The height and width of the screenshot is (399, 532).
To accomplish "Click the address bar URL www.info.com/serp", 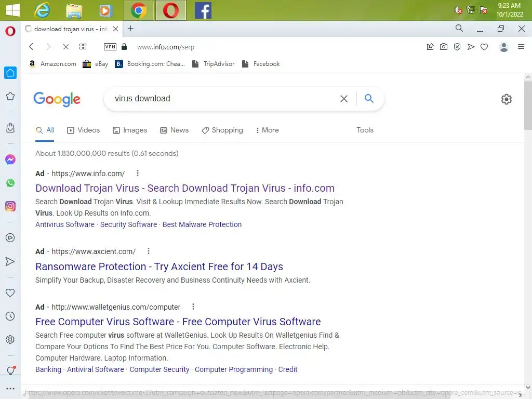I will (x=166, y=47).
